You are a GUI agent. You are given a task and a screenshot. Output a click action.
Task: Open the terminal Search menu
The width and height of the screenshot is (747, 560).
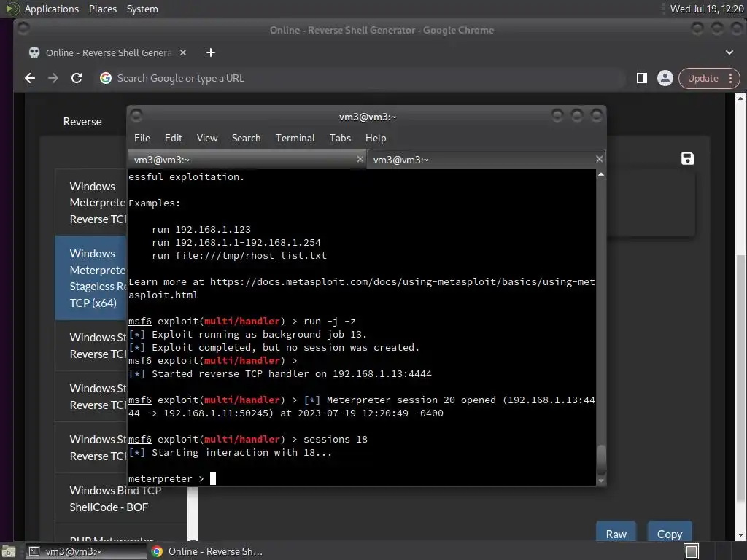(247, 138)
